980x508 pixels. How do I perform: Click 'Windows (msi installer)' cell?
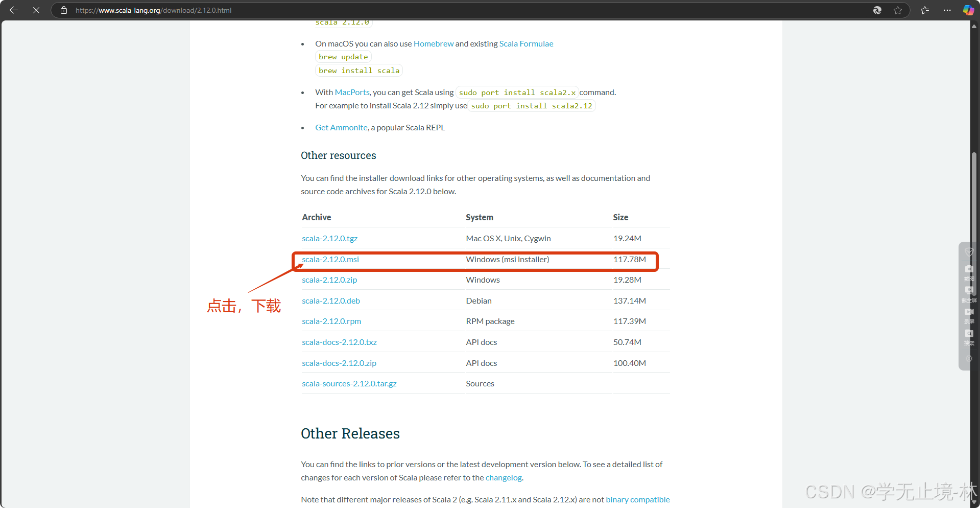pyautogui.click(x=508, y=260)
